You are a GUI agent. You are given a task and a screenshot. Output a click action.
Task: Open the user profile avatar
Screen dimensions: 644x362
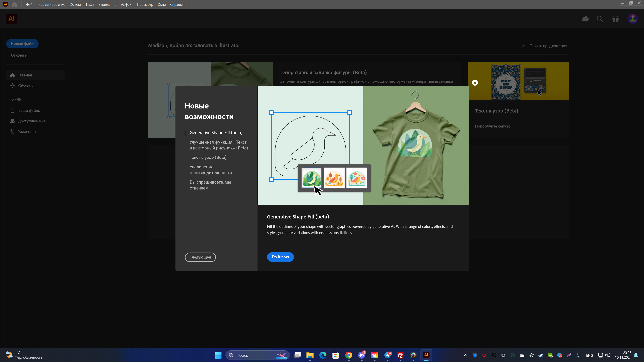coord(633,19)
